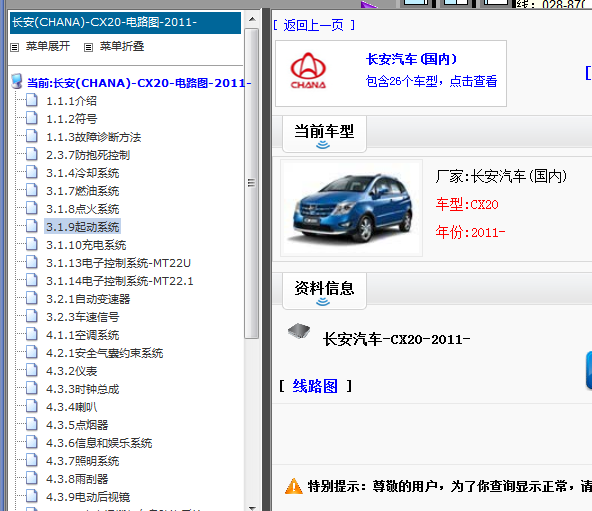Open 4.3.4喇叭 entry
Screen dimensions: 592x511
[x=71, y=407]
